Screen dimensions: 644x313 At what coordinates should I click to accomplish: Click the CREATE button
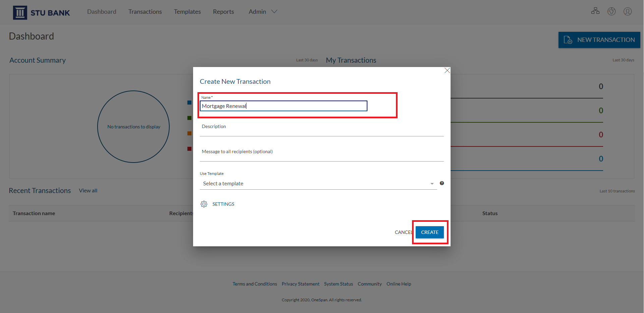click(429, 232)
